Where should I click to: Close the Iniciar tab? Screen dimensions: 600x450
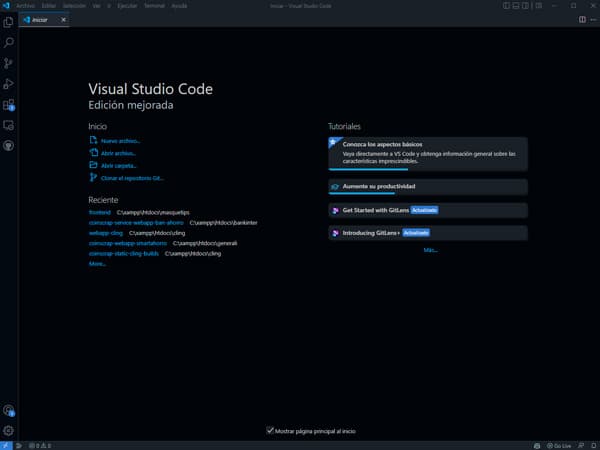coord(64,20)
